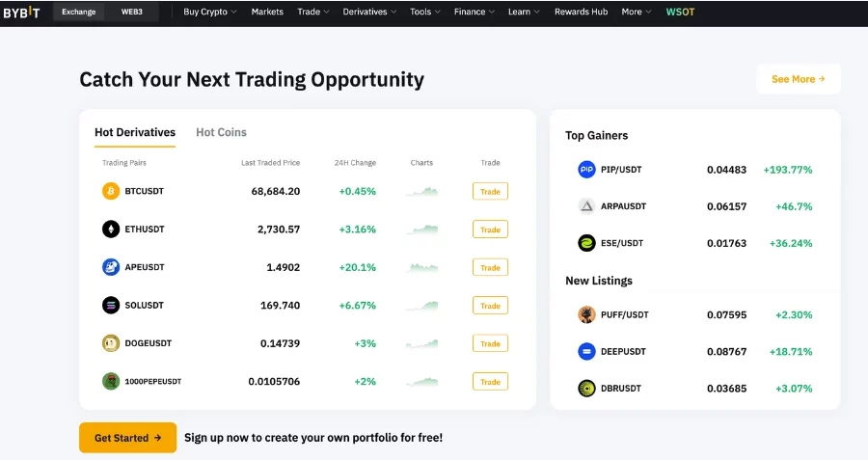This screenshot has width=868, height=460.
Task: Click the ARPA triangle icon
Action: click(x=586, y=206)
